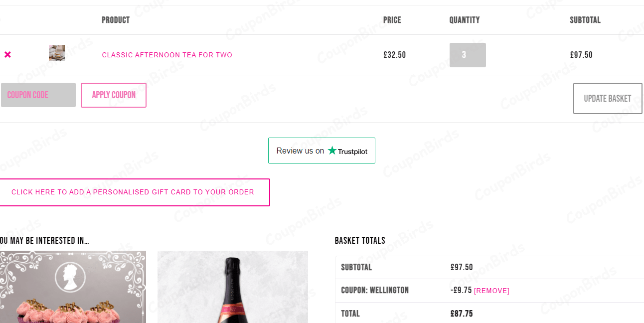Image resolution: width=644 pixels, height=323 pixels.
Task: Select the Subtotal row in Basket Totals
Action: (356, 267)
